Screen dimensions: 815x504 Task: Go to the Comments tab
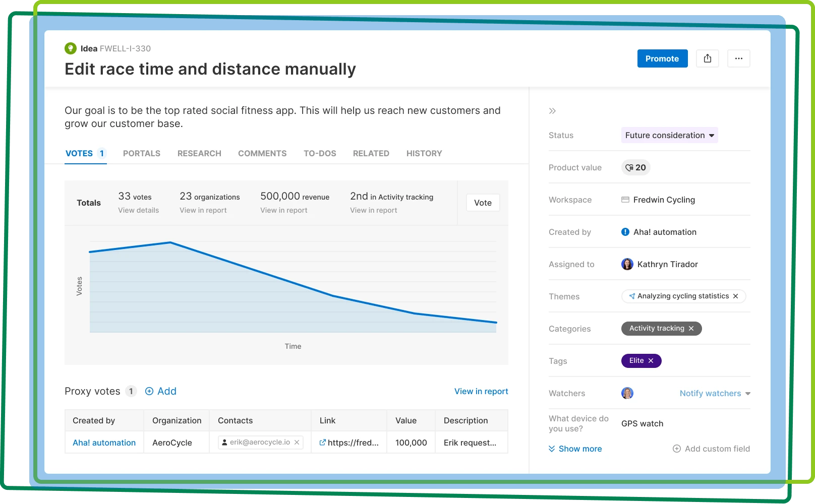[262, 153]
